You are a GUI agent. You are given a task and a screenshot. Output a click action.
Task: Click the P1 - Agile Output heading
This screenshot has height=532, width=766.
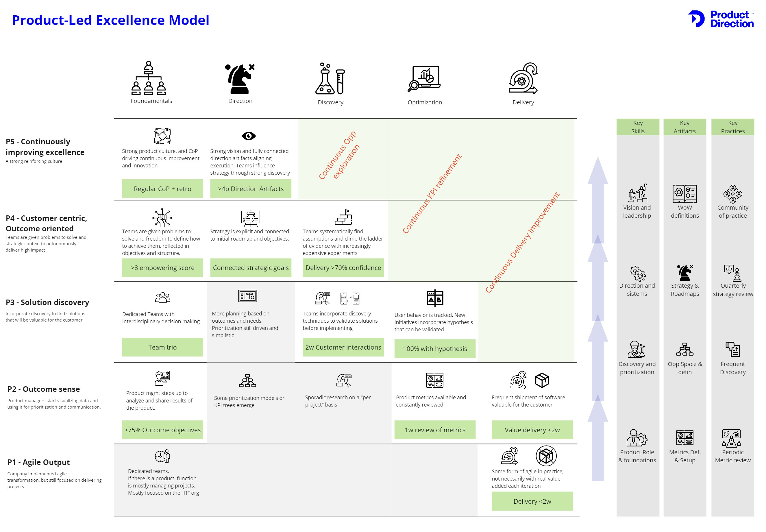(38, 462)
